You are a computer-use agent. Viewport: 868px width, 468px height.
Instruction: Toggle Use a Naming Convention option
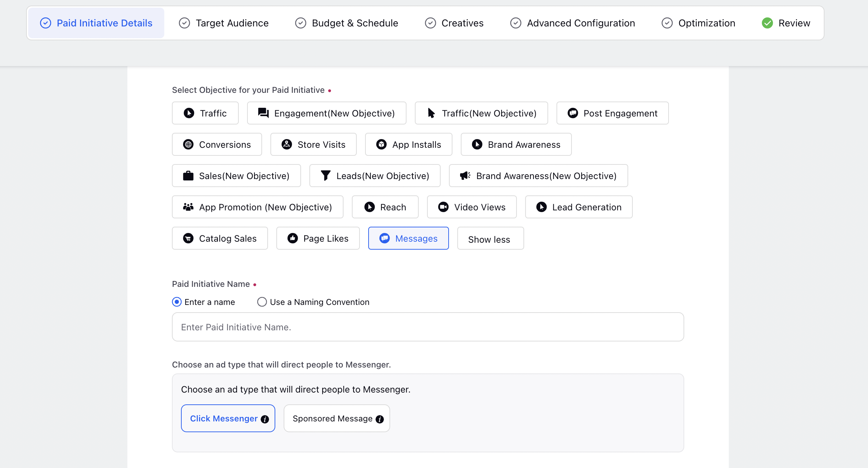(x=262, y=301)
